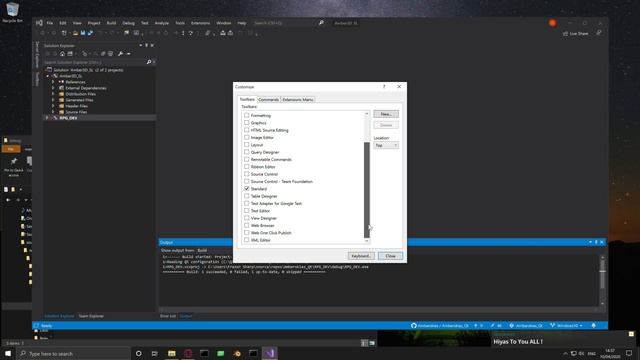Image resolution: width=640 pixels, height=360 pixels.
Task: Click the Error List tab button
Action: 168,316
